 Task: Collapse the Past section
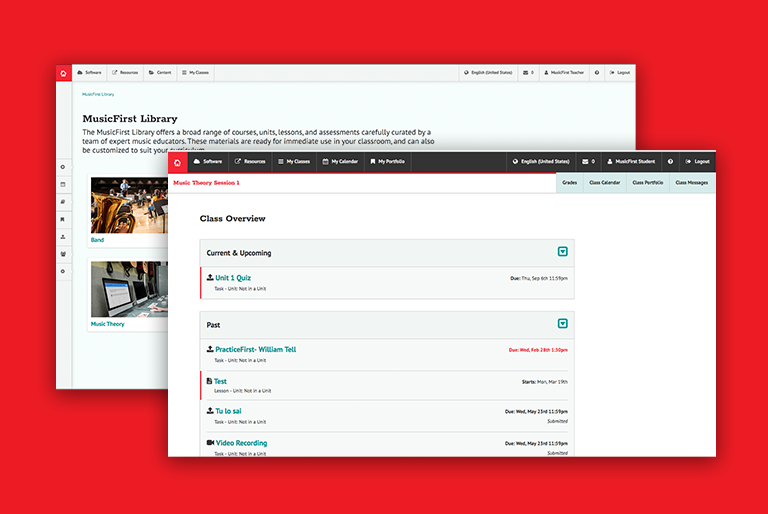coord(562,323)
